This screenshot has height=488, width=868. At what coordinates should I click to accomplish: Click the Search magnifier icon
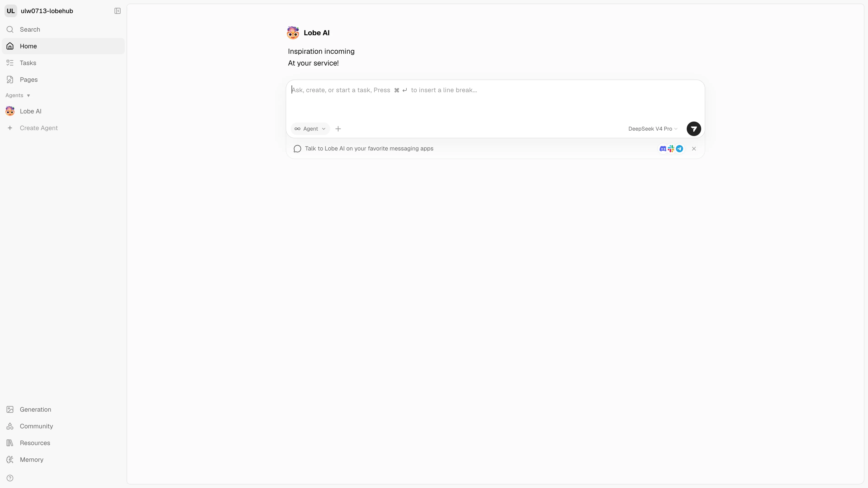[x=10, y=29]
